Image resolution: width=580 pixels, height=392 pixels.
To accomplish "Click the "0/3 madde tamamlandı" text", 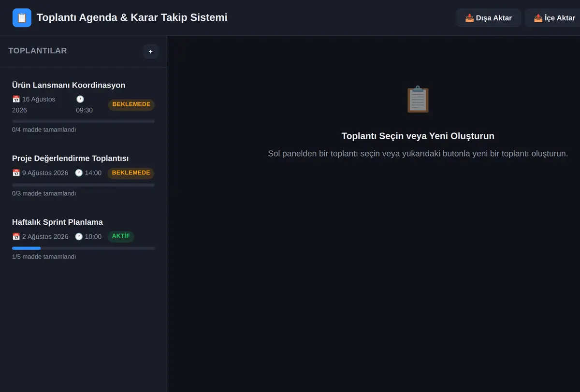I will 44,193.
